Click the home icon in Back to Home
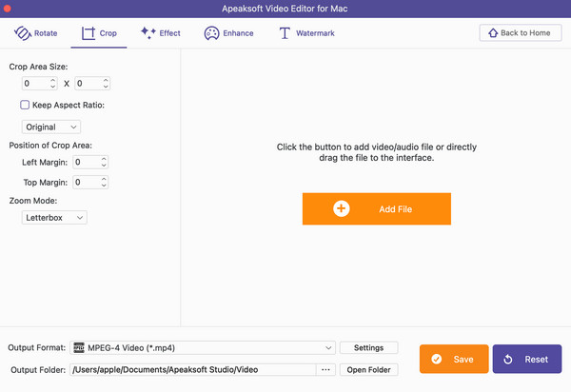Image resolution: width=571 pixels, height=392 pixels. 493,32
